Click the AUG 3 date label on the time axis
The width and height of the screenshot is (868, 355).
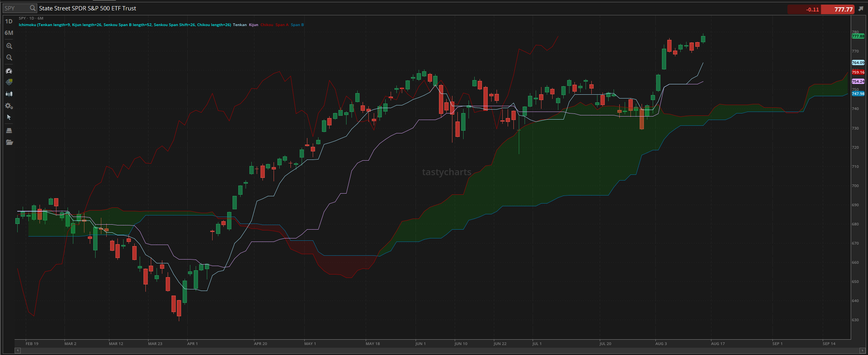[x=661, y=343]
